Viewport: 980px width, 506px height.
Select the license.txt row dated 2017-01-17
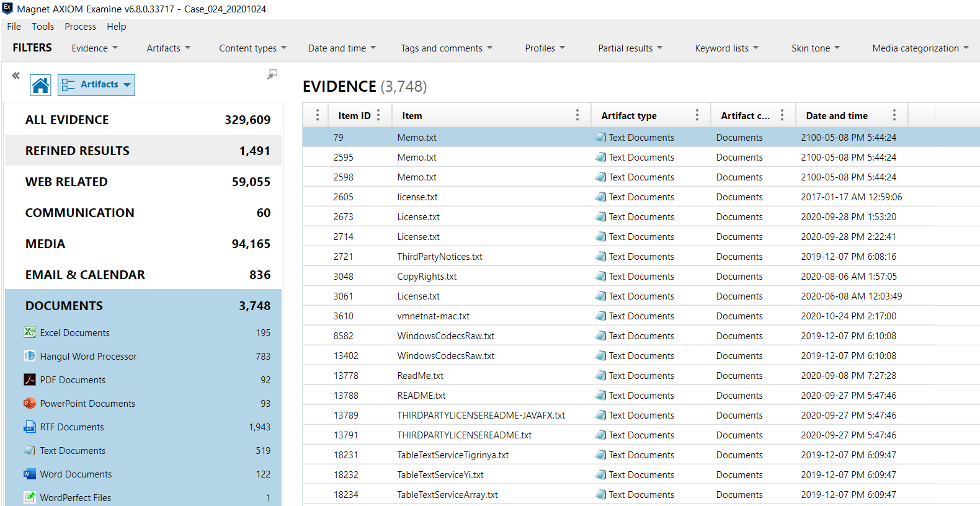(x=641, y=197)
